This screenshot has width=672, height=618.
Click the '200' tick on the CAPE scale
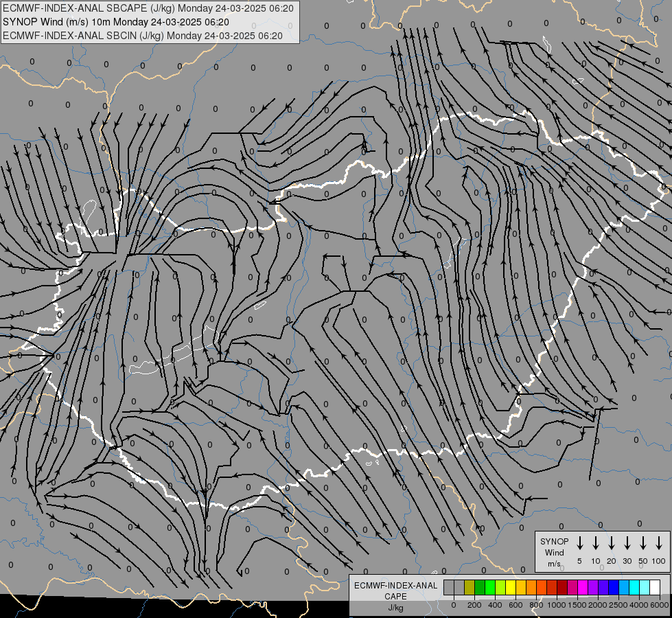click(x=474, y=605)
